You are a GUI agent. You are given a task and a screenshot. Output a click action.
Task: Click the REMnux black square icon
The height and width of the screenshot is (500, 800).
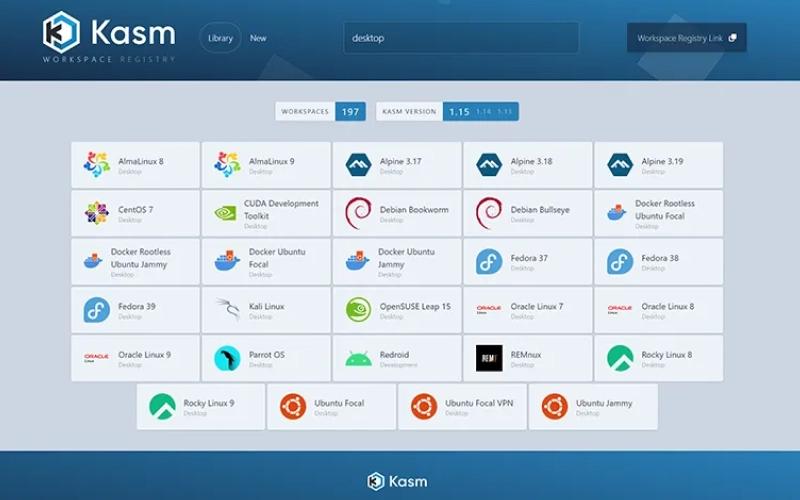tap(489, 358)
